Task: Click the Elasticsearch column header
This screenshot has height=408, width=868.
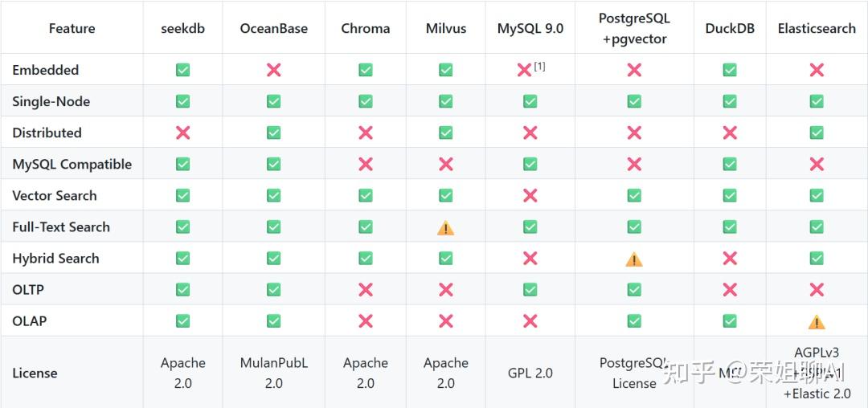Action: coord(817,28)
